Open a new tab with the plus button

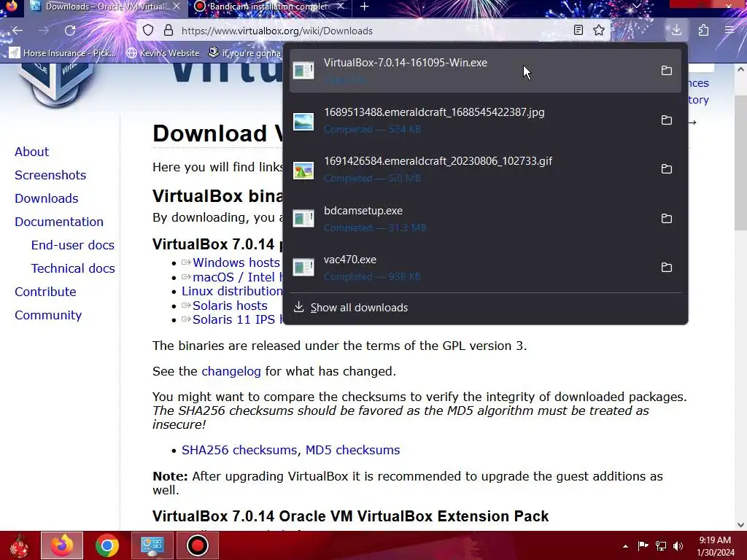(x=365, y=7)
